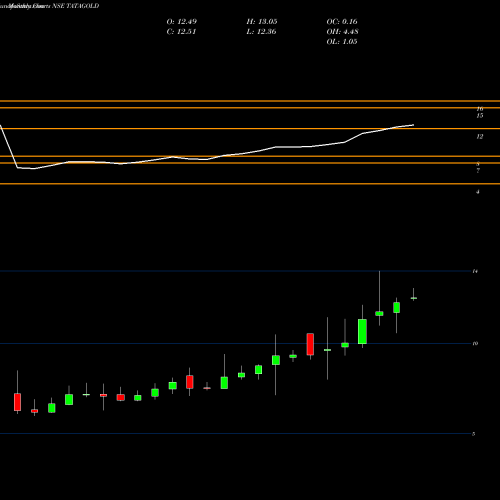Select the open value O: 12.49

tap(182, 22)
